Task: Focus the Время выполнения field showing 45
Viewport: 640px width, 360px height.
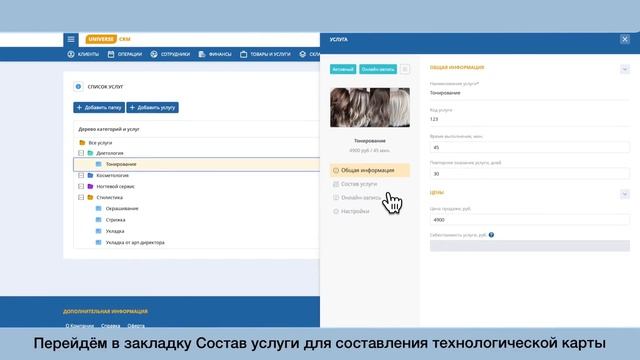Action: [x=529, y=147]
